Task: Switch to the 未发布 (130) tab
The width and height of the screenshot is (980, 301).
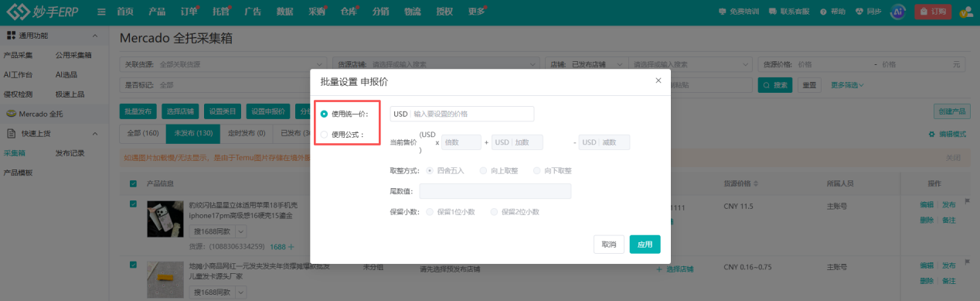Action: [193, 133]
